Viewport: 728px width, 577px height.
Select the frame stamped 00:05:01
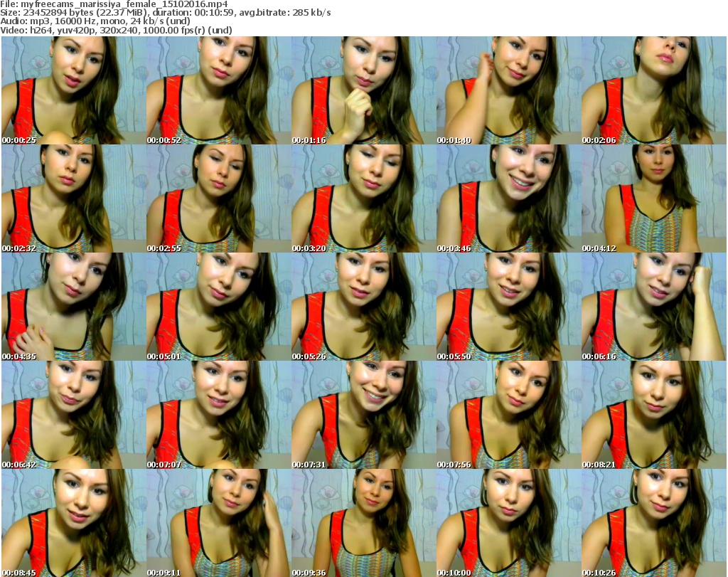[x=219, y=307]
